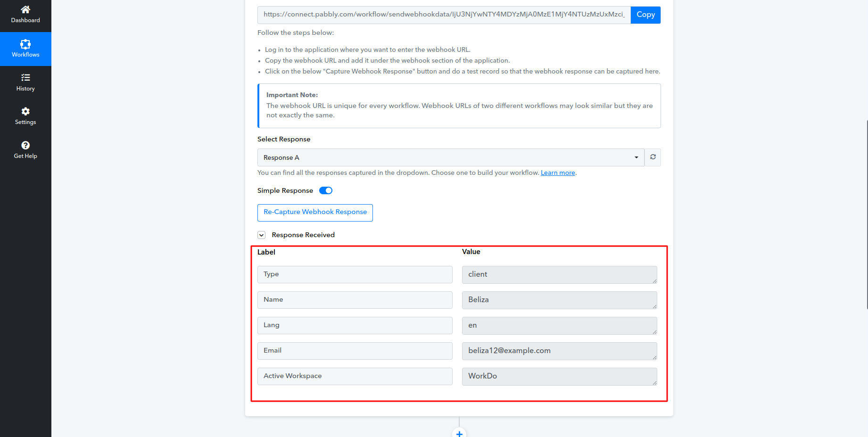Click the 'en' value box
Image resolution: width=868 pixels, height=437 pixels.
coord(560,326)
